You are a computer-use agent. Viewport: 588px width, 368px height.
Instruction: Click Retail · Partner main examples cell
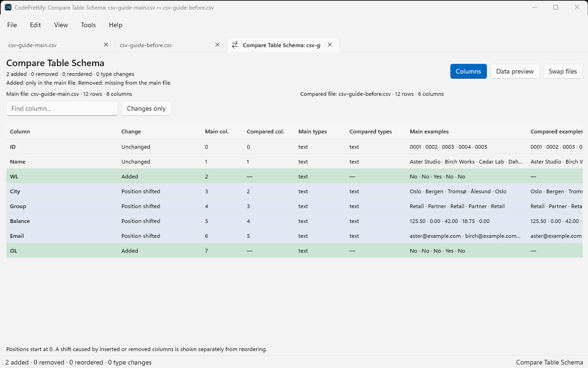457,206
